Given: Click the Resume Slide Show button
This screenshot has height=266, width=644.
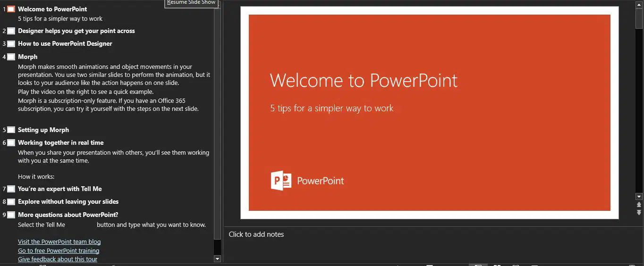Looking at the screenshot, I should [x=191, y=2].
